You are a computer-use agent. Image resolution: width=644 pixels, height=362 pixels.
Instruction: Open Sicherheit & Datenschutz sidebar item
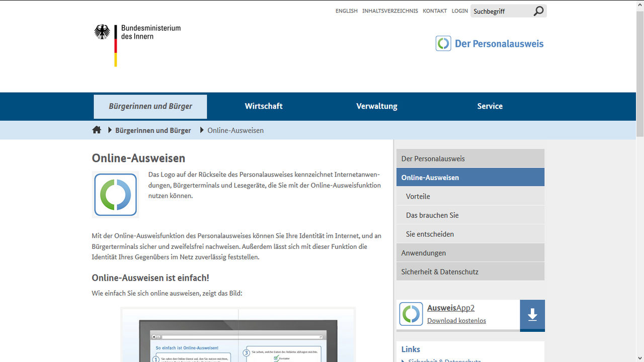coord(470,271)
